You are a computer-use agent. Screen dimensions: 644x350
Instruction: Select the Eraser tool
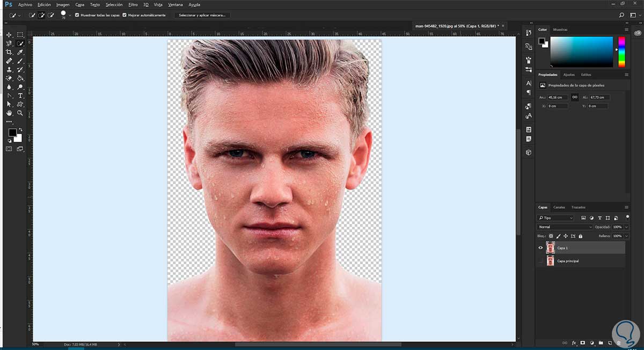[9, 78]
